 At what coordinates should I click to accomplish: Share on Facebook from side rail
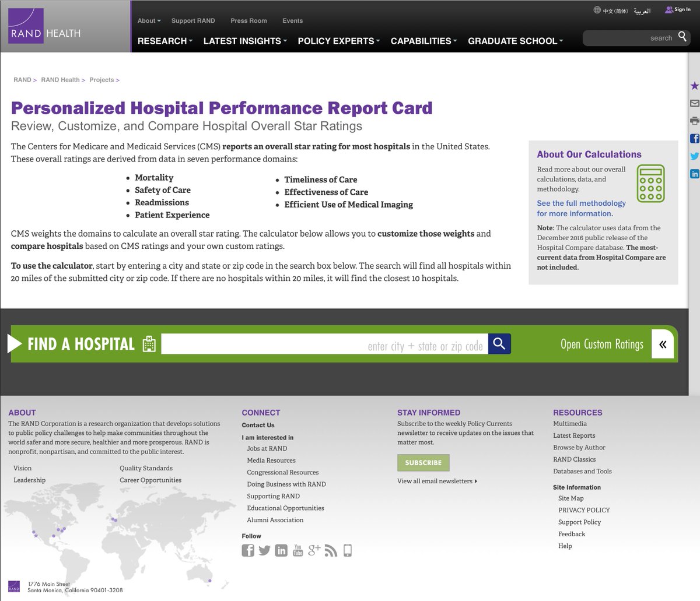coord(694,138)
